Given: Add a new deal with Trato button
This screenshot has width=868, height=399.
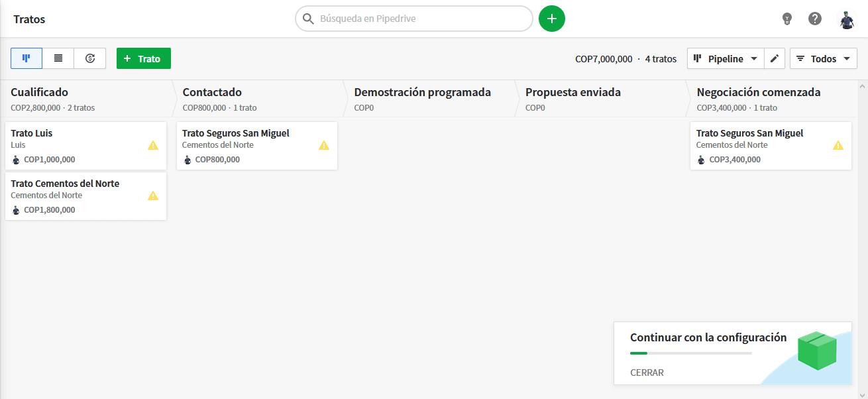Looking at the screenshot, I should click(144, 58).
